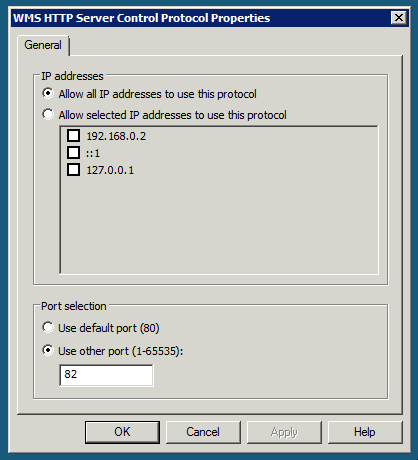Check the 127.0.0.1 checkbox
The width and height of the screenshot is (418, 460).
pos(73,170)
